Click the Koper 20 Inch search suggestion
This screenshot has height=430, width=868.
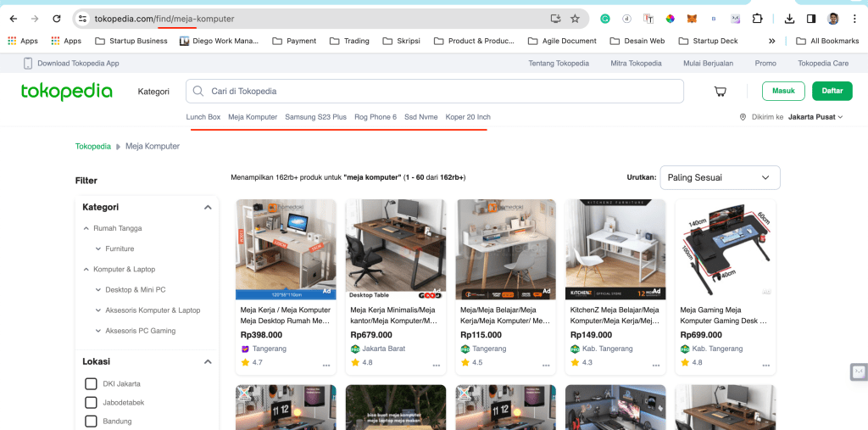tap(468, 118)
